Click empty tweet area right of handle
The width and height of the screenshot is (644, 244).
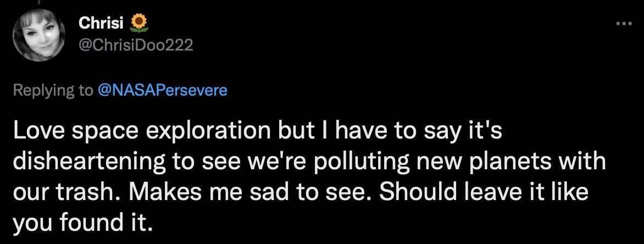coord(385,46)
